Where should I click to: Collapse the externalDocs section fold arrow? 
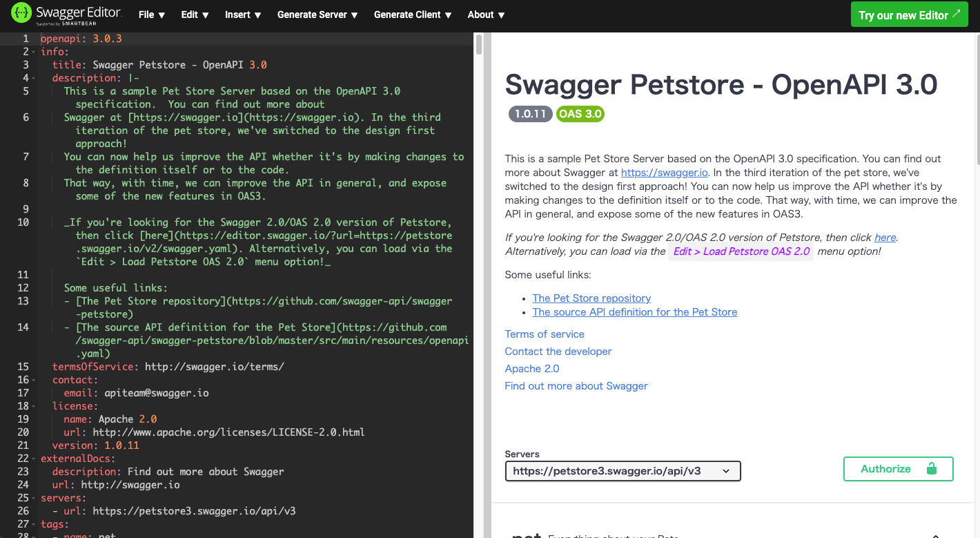pyautogui.click(x=32, y=458)
